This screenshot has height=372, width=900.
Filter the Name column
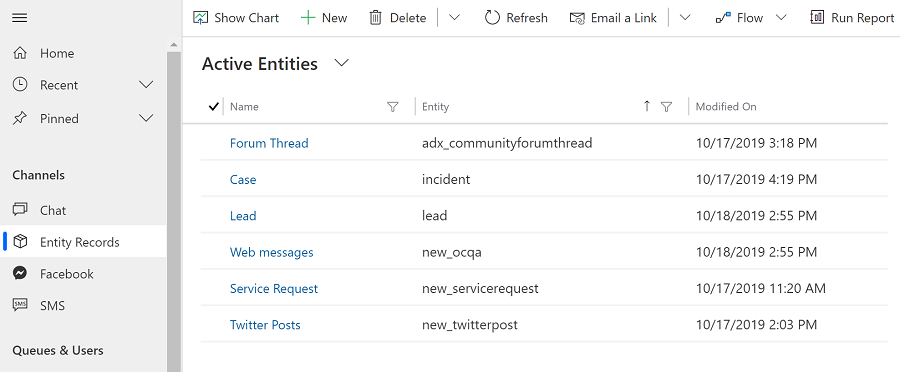point(393,106)
